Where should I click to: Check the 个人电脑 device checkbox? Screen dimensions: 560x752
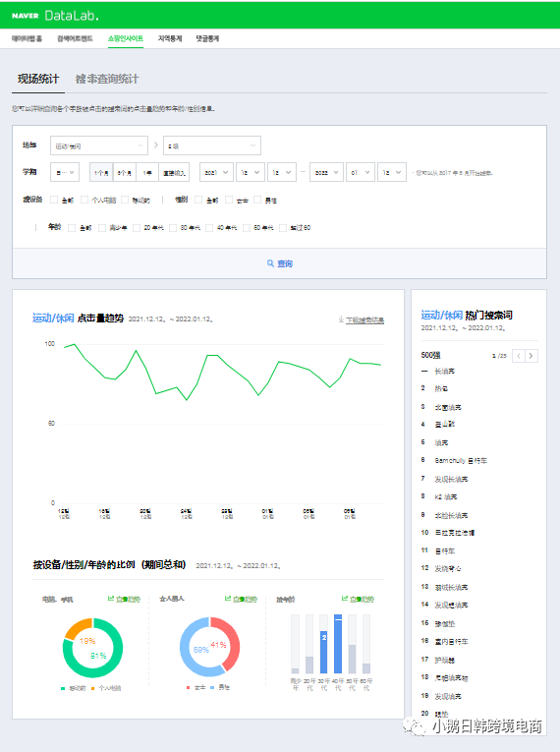click(84, 200)
